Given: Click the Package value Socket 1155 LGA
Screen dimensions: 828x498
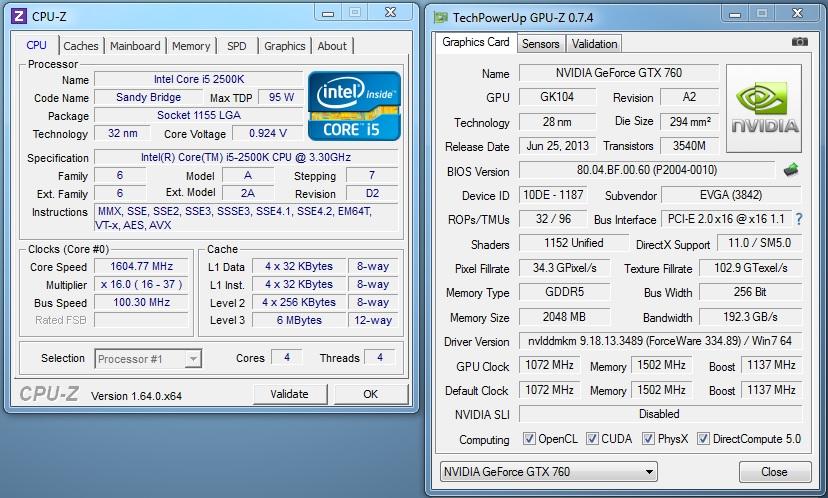Looking at the screenshot, I should click(199, 115).
